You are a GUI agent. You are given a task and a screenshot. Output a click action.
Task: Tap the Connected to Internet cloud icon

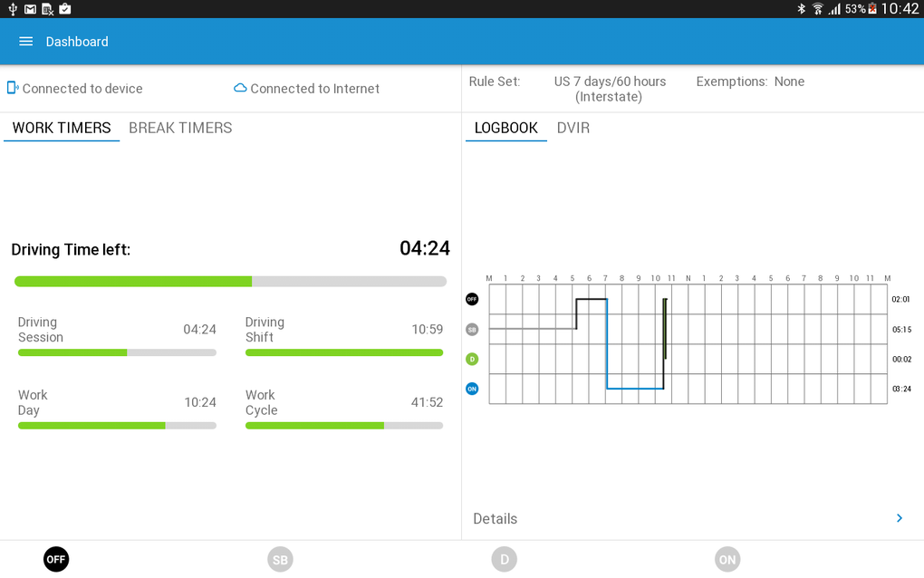240,88
